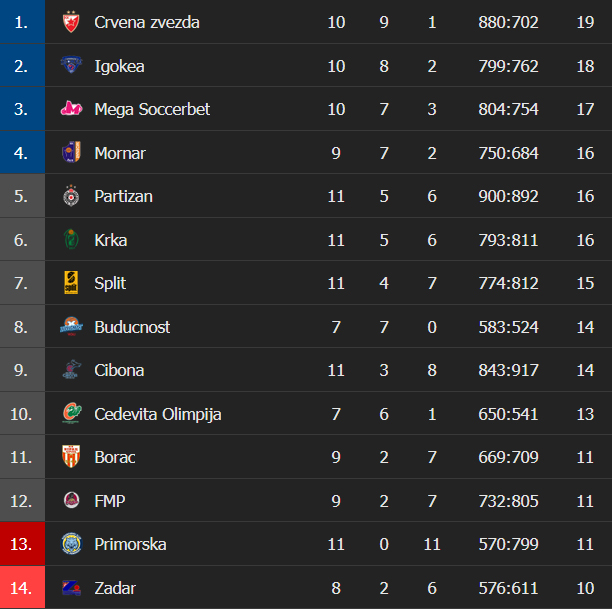The width and height of the screenshot is (612, 609).
Task: Click the Primorska tiger badge
Action: 71,543
